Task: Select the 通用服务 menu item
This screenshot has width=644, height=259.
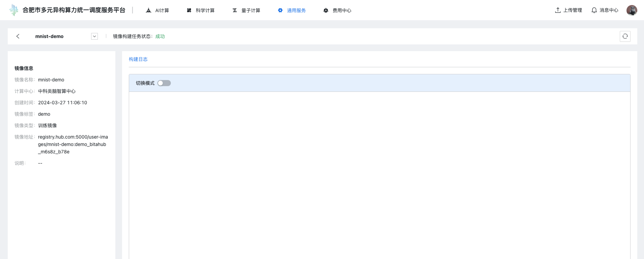Action: pyautogui.click(x=292, y=10)
